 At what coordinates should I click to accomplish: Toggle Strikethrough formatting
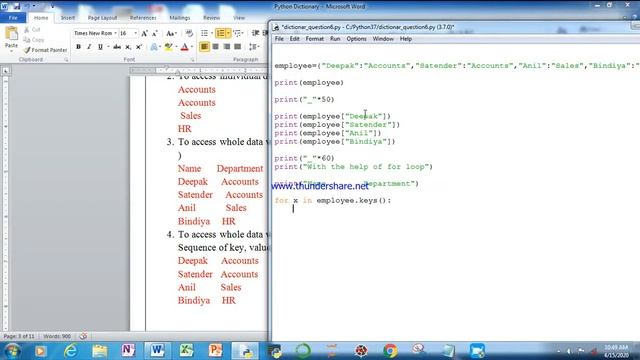coord(117,47)
